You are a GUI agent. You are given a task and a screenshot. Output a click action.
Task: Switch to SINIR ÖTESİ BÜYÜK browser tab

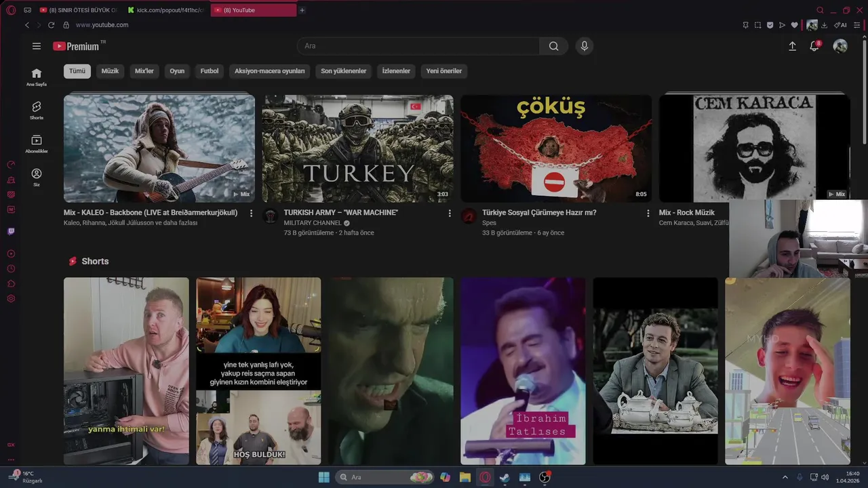click(x=79, y=10)
